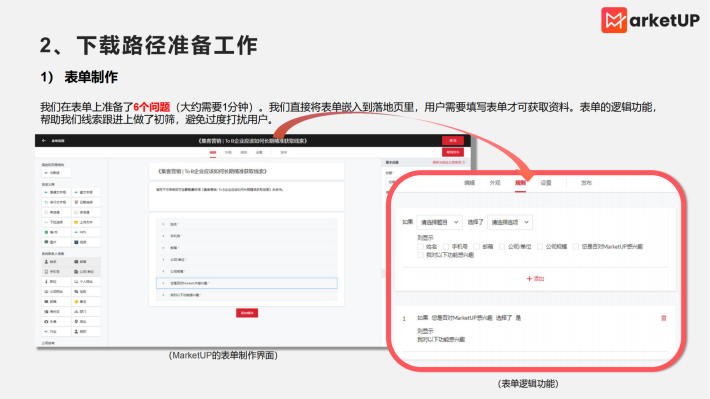
Task: Delete rule 1 with the trash icon
Action: pos(663,318)
